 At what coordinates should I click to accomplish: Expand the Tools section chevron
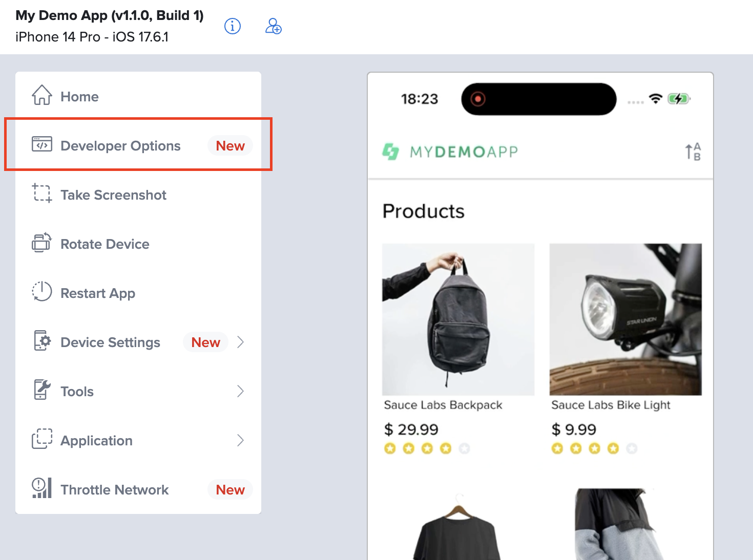241,391
